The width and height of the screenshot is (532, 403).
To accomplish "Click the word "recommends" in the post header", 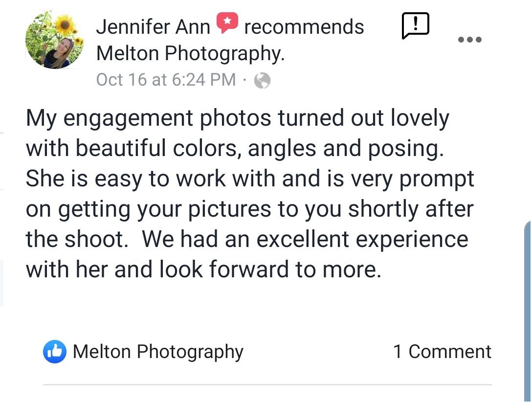I will coord(304,27).
